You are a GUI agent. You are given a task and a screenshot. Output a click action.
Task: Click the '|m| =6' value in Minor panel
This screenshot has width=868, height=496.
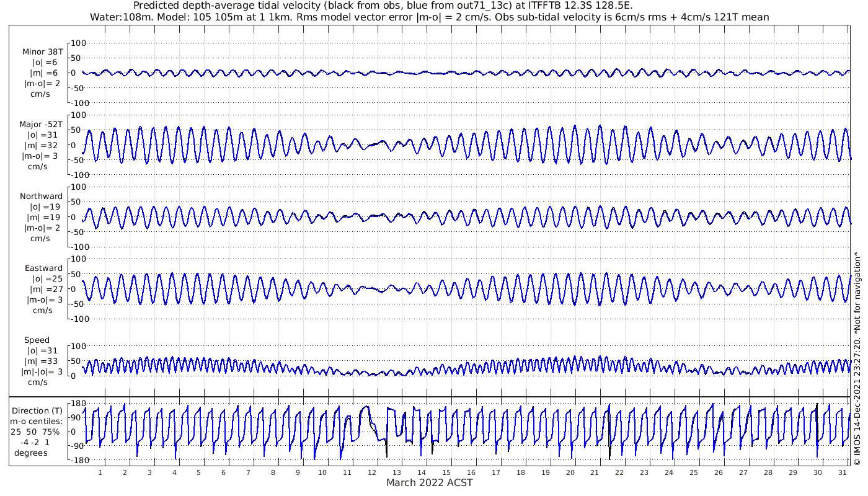(45, 73)
